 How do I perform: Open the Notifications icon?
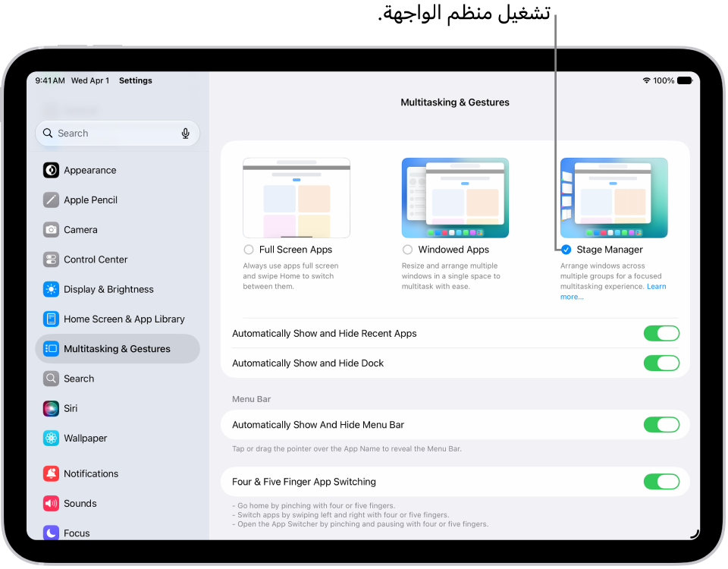pyautogui.click(x=51, y=473)
